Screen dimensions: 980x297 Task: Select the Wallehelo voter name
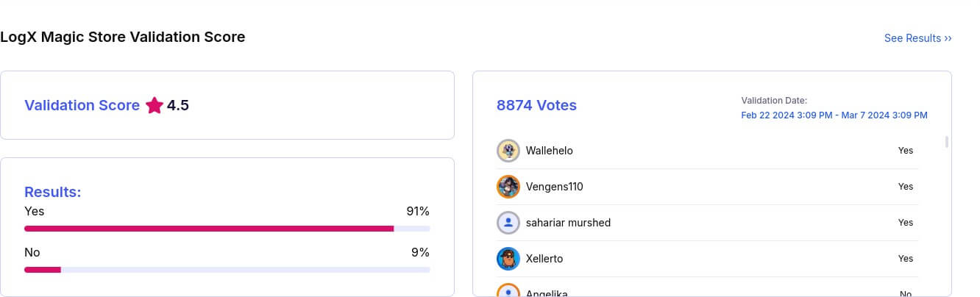click(549, 150)
